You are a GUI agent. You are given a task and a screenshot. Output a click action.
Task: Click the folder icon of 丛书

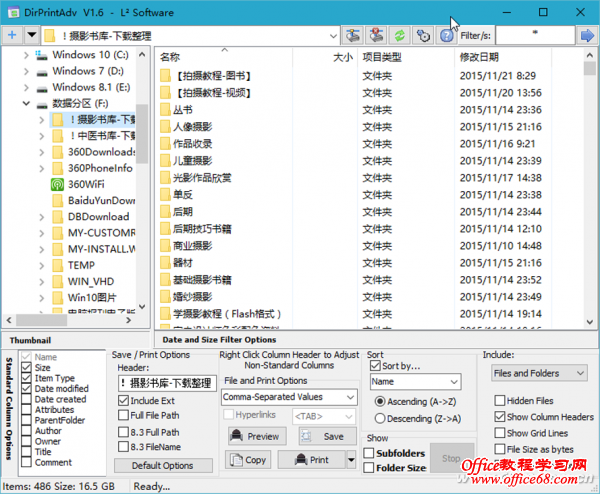pos(165,110)
